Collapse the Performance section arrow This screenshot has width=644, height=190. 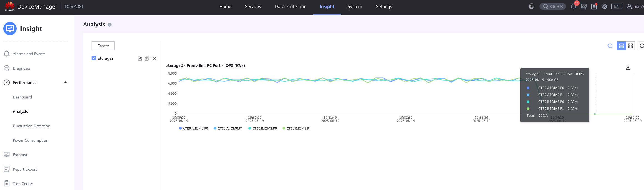(65, 82)
